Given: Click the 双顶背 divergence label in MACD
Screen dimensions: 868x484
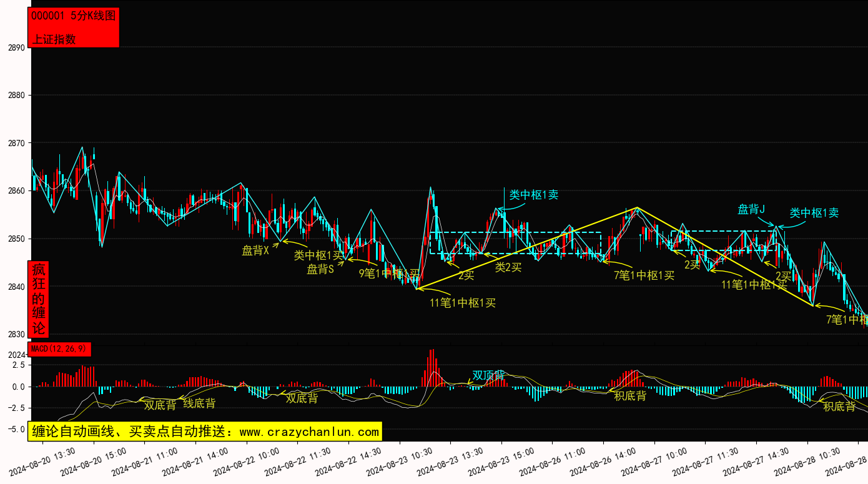Looking at the screenshot, I should 488,375.
